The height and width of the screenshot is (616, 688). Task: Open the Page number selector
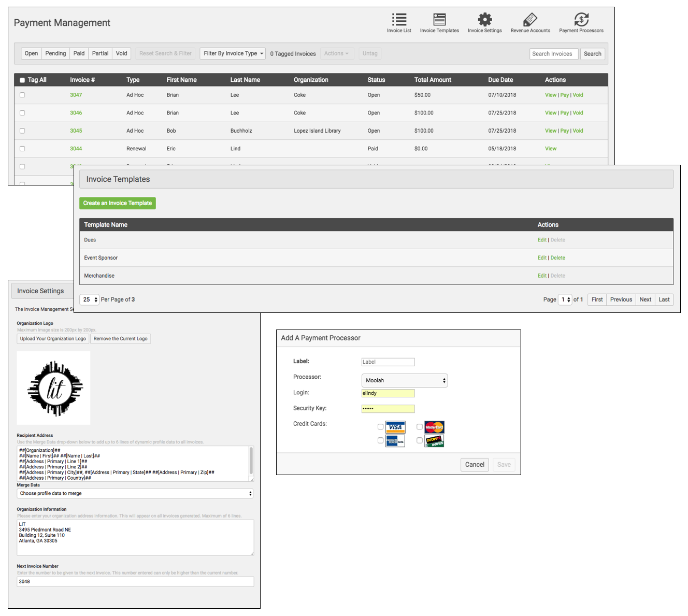coord(565,299)
